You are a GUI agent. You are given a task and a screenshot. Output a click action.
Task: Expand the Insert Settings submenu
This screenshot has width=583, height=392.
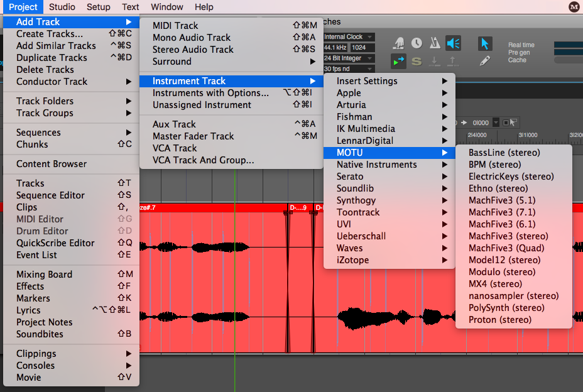[x=390, y=81]
